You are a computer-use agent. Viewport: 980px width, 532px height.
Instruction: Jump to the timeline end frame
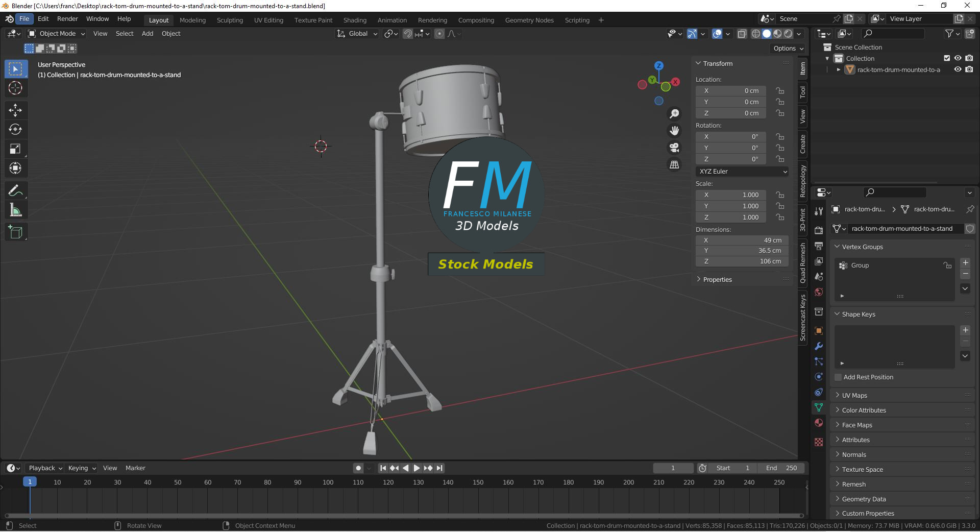click(x=439, y=468)
